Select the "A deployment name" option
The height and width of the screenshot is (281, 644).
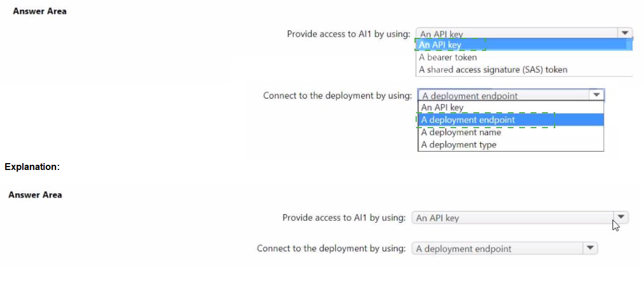461,132
